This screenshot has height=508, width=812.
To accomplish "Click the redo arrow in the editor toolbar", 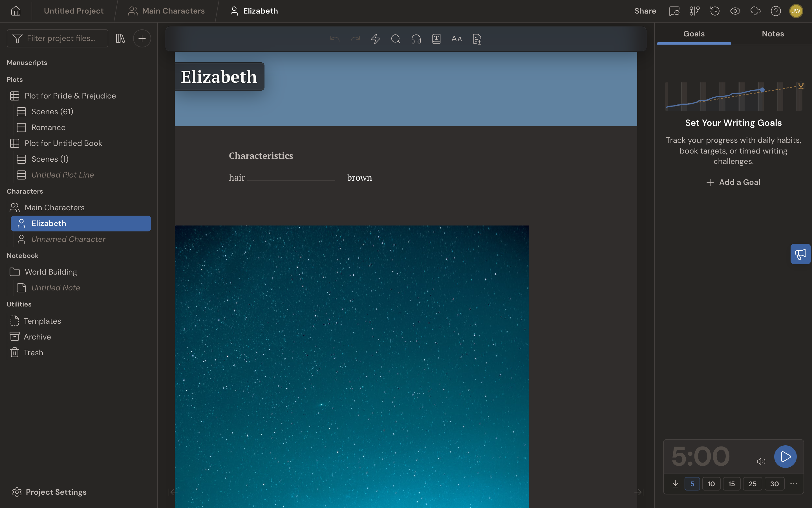I will click(x=355, y=39).
